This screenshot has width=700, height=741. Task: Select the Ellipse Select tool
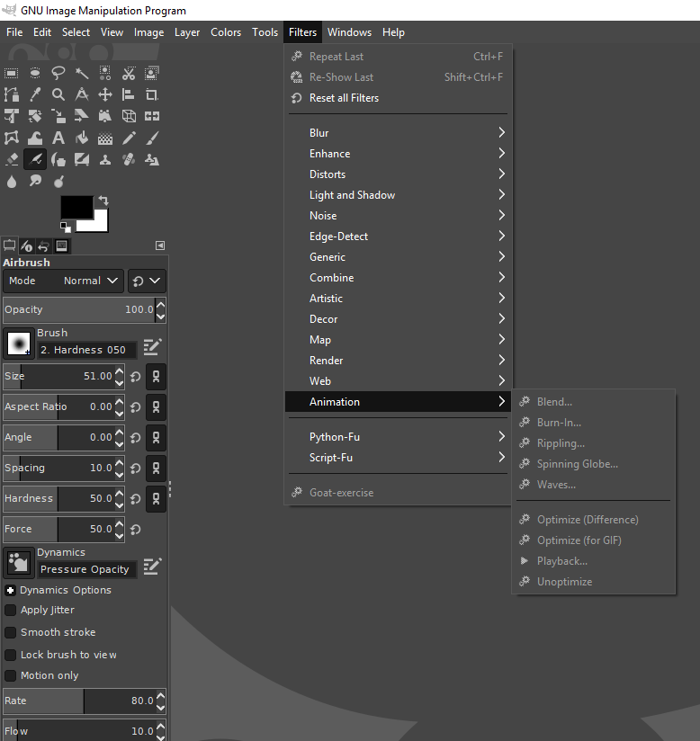(35, 73)
